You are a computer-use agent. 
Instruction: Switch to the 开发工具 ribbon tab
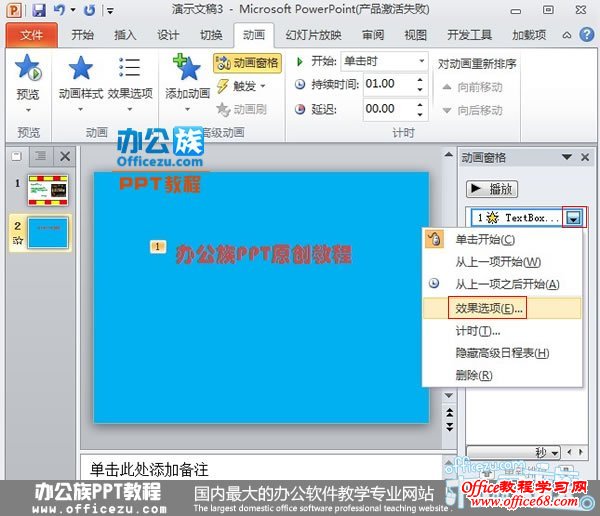click(x=470, y=35)
